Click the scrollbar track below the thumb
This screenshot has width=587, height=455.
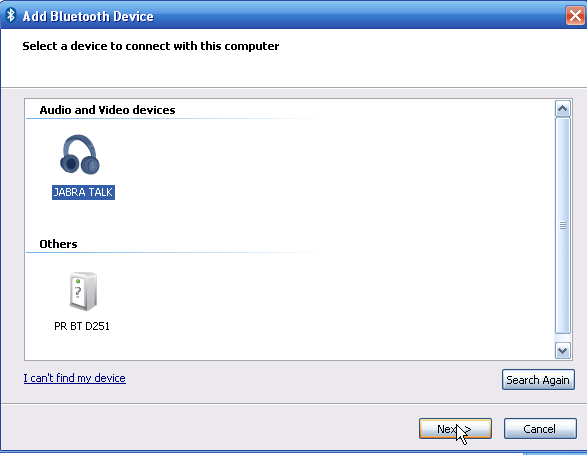[562, 338]
